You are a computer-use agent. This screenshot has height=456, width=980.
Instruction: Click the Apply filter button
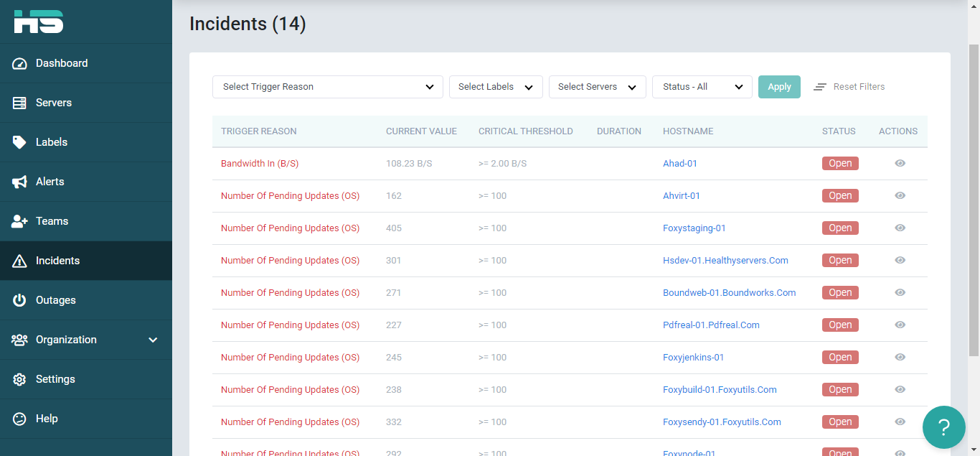[779, 87]
